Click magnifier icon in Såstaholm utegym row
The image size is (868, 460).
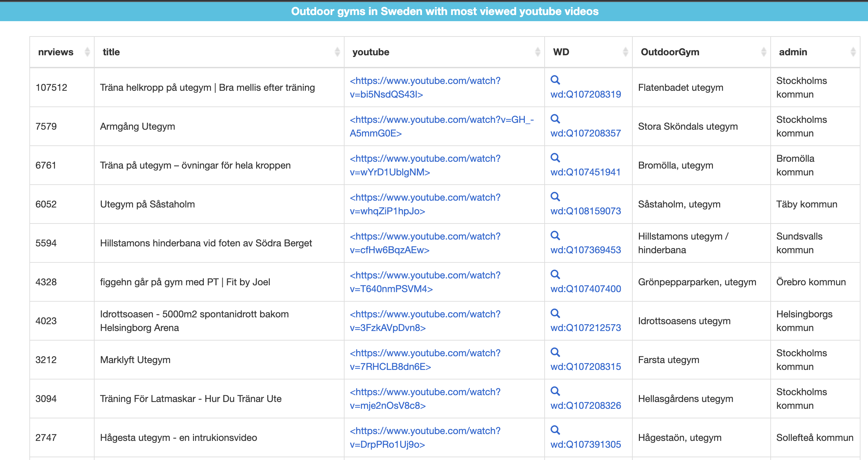point(555,197)
